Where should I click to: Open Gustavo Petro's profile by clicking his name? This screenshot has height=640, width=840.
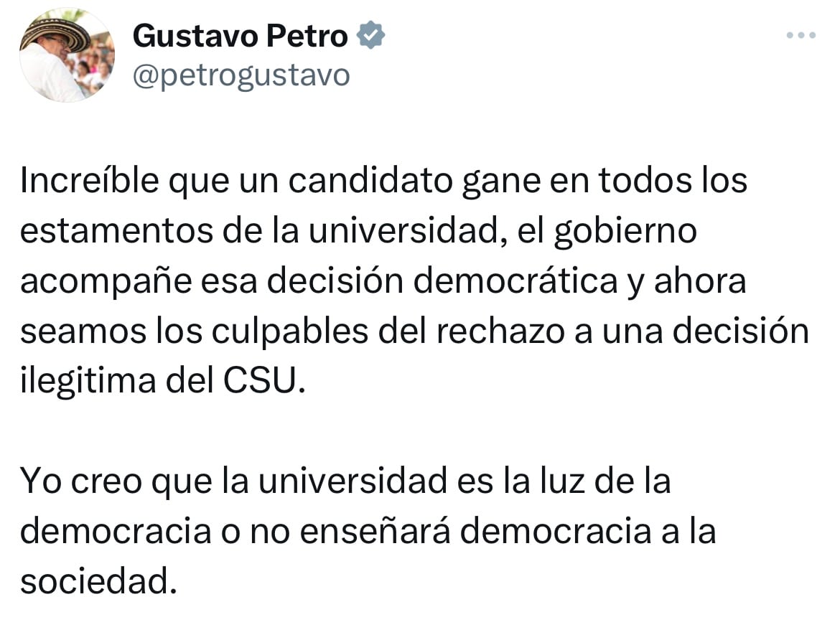239,34
